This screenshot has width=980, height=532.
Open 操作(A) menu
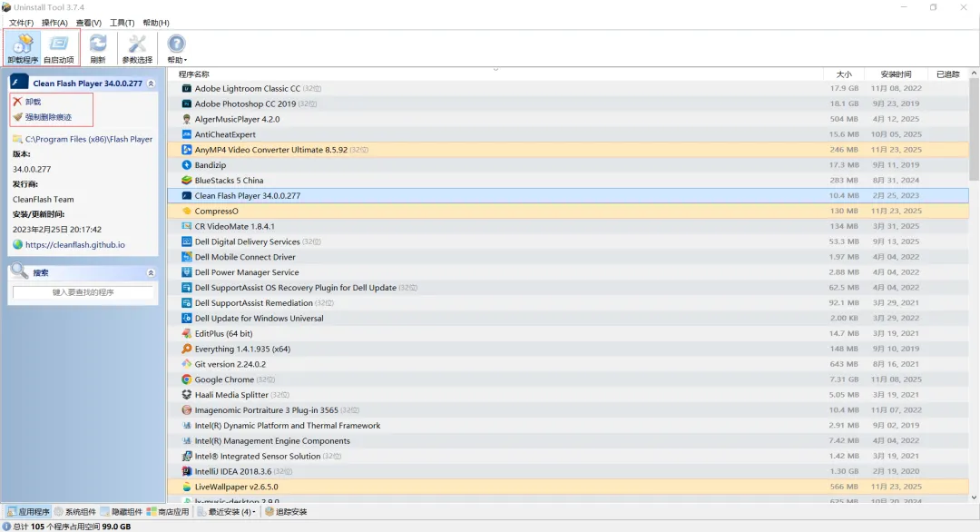point(54,23)
